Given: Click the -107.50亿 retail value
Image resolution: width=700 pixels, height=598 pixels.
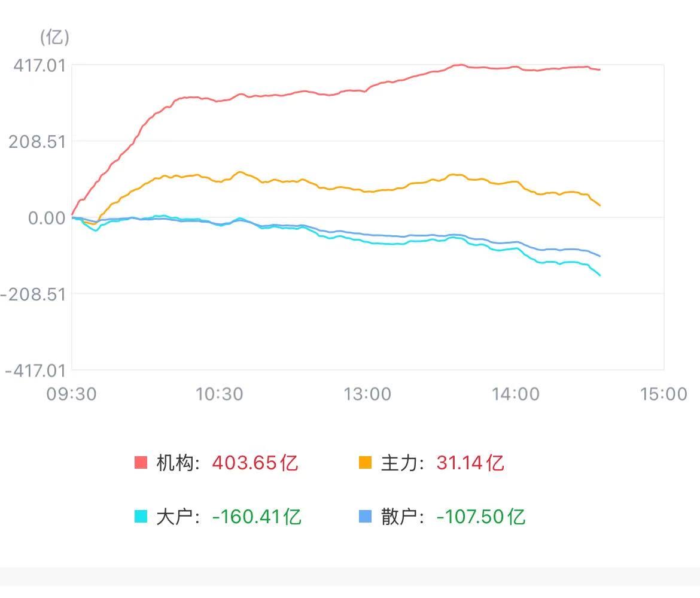Looking at the screenshot, I should (481, 516).
